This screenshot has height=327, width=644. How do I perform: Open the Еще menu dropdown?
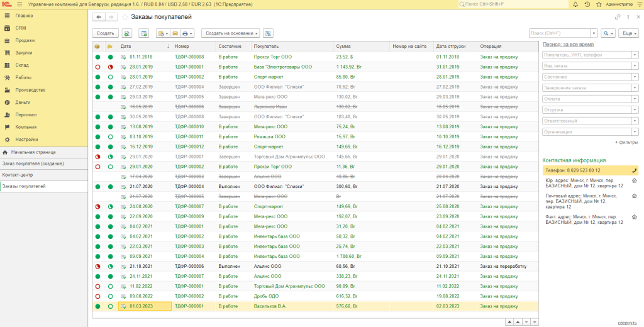(628, 33)
